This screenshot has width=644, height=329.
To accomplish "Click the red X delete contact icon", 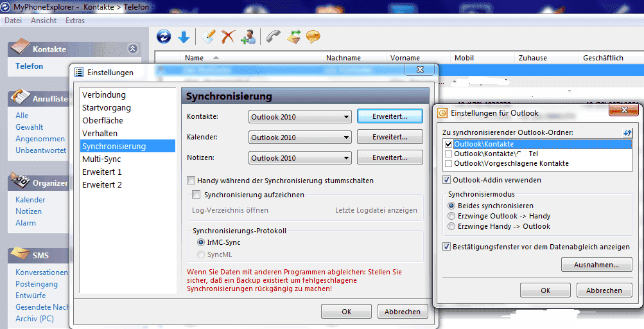I will pyautogui.click(x=228, y=37).
